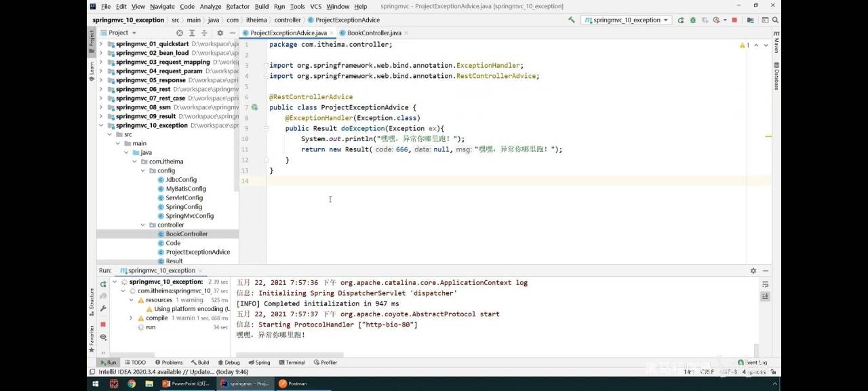
Task: Click the Build project hammer icon
Action: pos(572,20)
